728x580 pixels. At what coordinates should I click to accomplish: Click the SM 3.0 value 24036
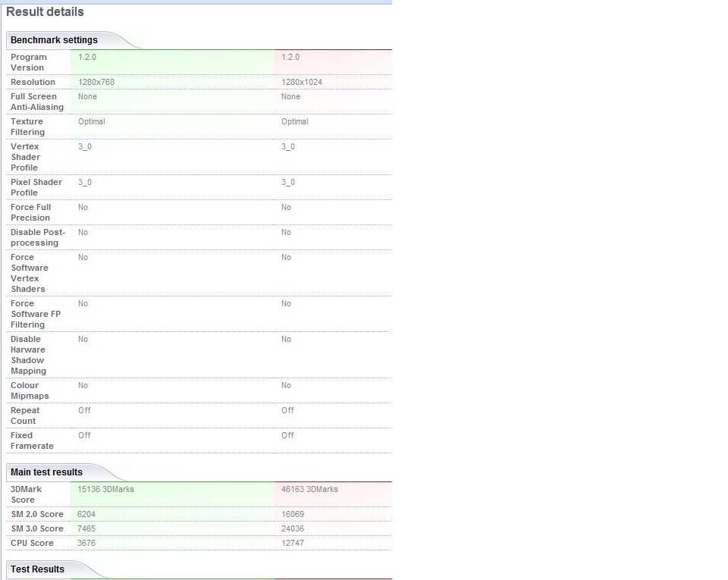click(293, 528)
